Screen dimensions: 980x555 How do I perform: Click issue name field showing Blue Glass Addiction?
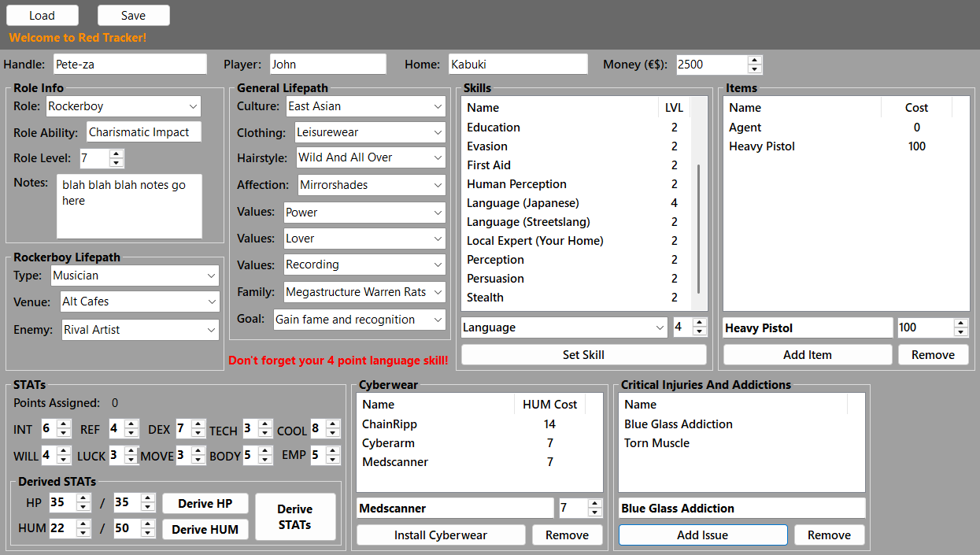click(741, 509)
